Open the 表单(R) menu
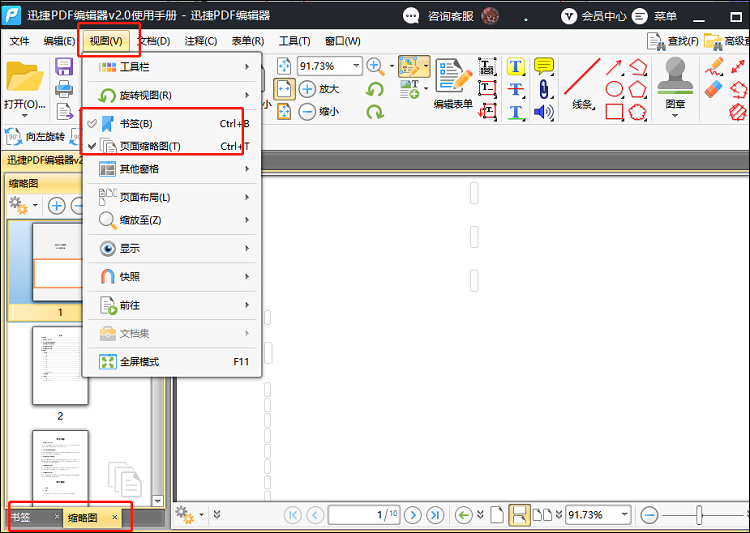The image size is (750, 533). click(248, 41)
